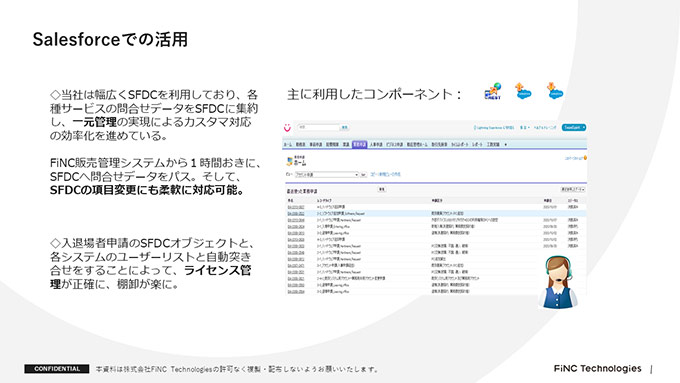Open the blue app menu dropdown button
Image resolution: width=680 pixels, height=383 pixels.
pos(574,128)
